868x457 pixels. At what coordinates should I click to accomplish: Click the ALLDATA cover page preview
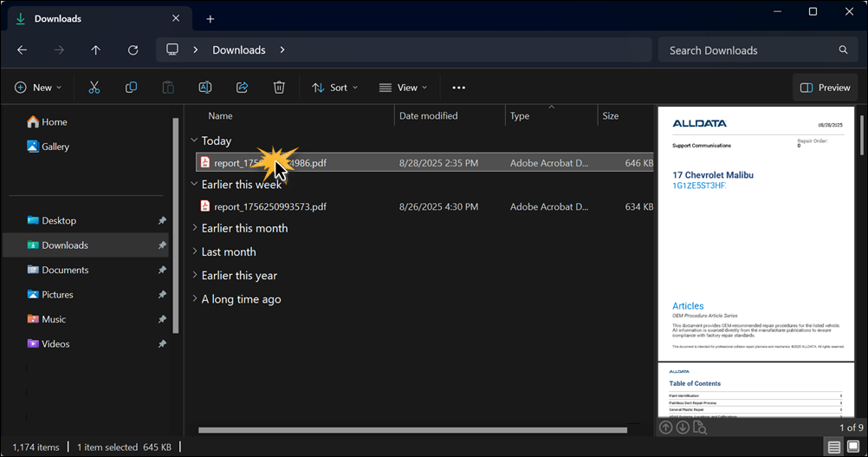click(756, 234)
